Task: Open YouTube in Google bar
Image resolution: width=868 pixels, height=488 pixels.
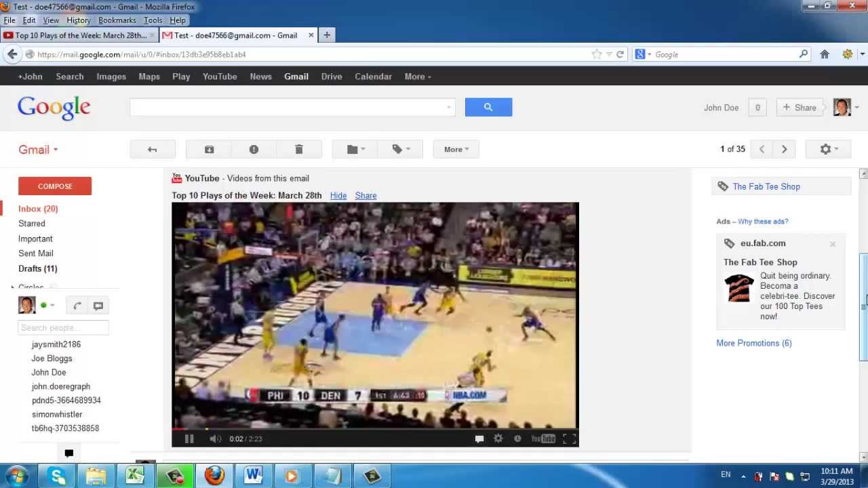Action: pyautogui.click(x=220, y=77)
